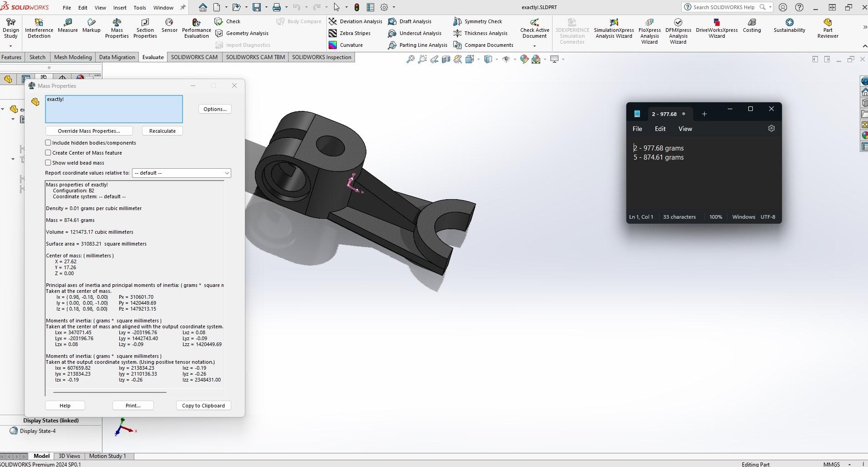Open the File menu in SOLIDWORKS
The height and width of the screenshot is (467, 868).
[66, 8]
